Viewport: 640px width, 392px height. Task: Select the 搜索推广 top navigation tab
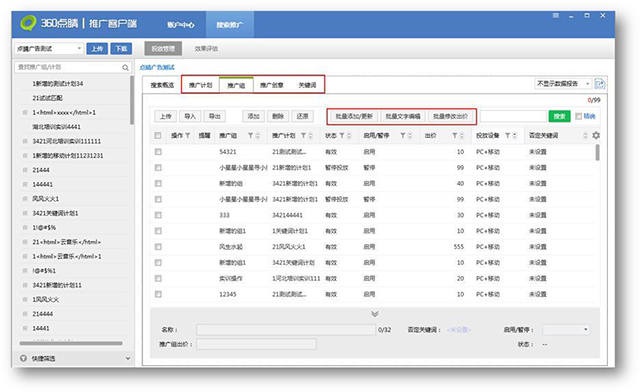[x=230, y=25]
